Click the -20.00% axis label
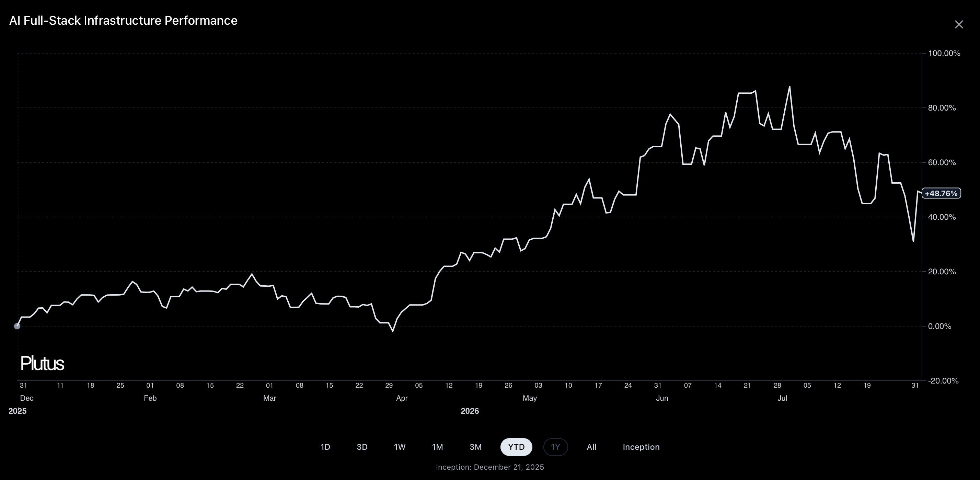The height and width of the screenshot is (480, 980). (x=943, y=381)
